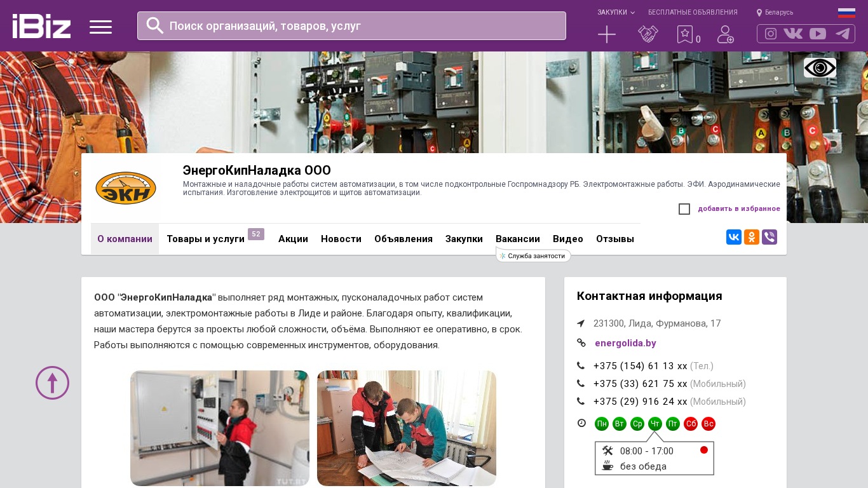The width and height of the screenshot is (868, 488).
Task: Open the Instagram icon in header
Action: tap(771, 34)
